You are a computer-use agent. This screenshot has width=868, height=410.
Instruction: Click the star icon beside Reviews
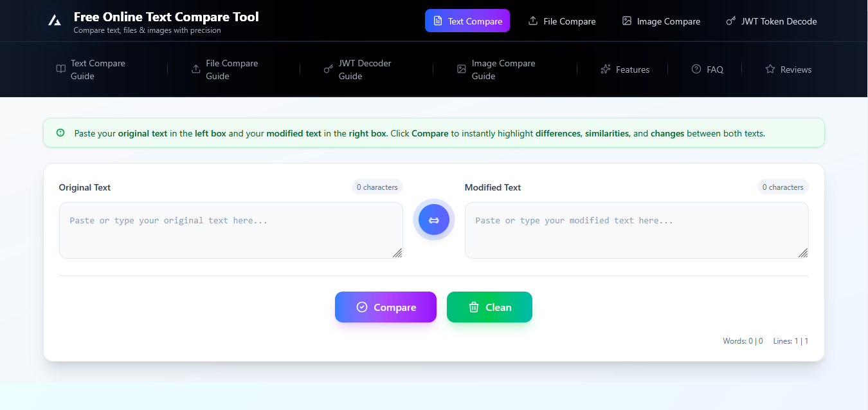(x=770, y=70)
